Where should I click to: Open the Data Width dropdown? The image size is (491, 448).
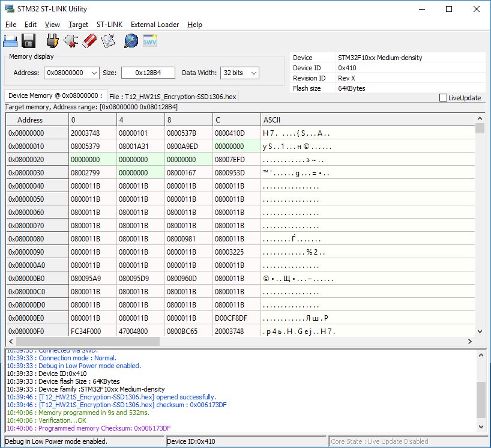pos(253,73)
